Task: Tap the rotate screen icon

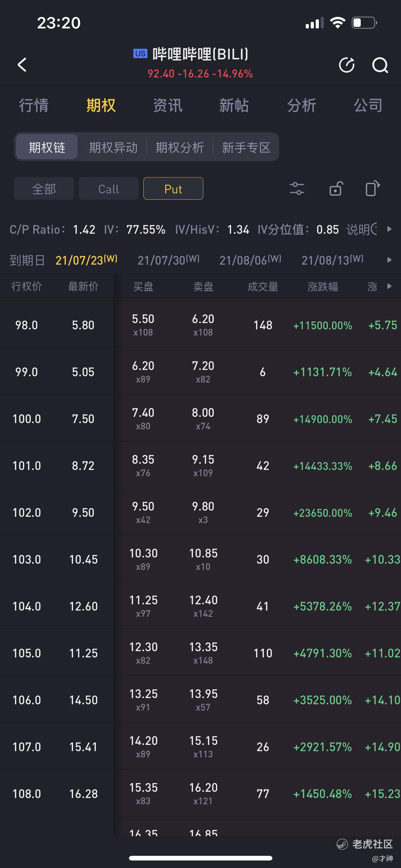Action: tap(373, 188)
